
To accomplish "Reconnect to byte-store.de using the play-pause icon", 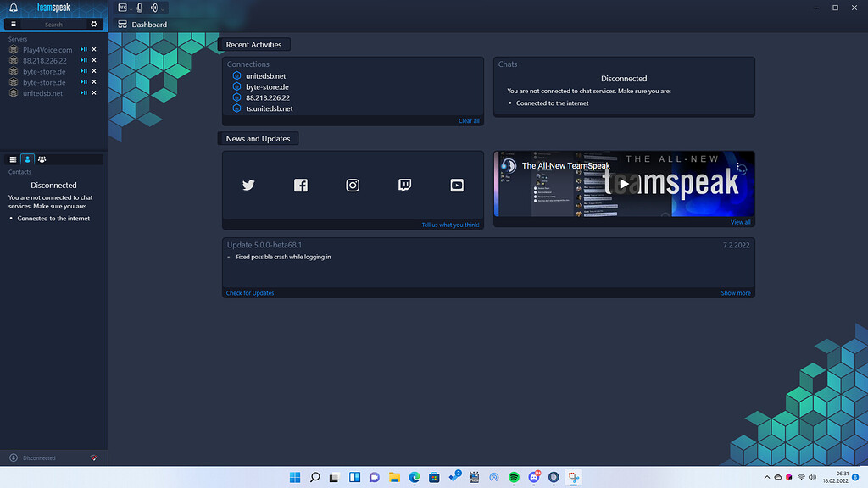I will coord(84,71).
